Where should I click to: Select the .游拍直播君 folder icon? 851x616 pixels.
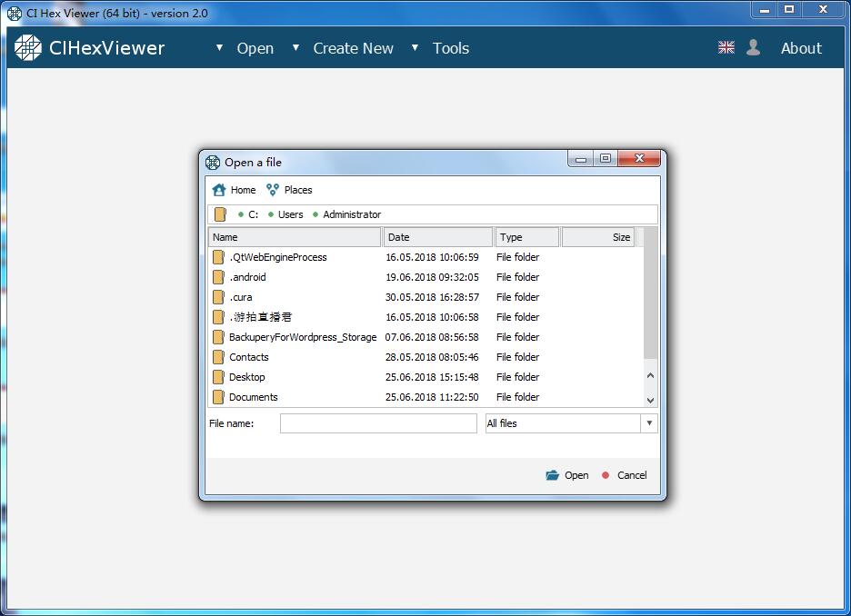218,317
